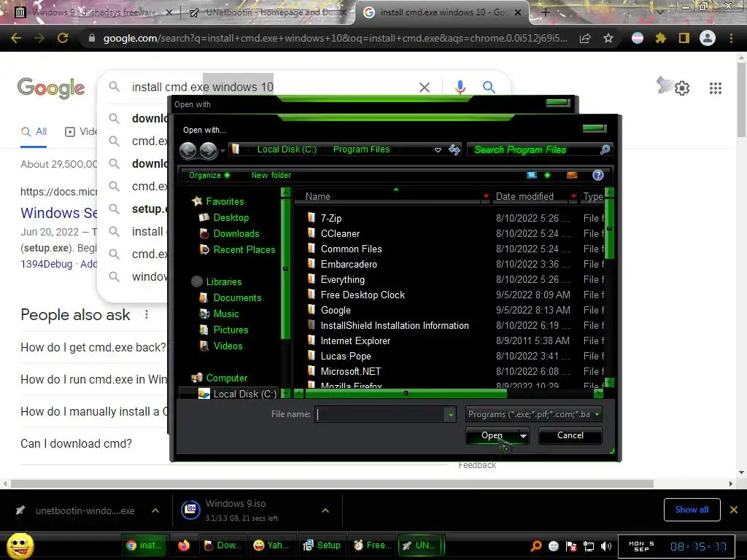Image resolution: width=747 pixels, height=560 pixels.
Task: Open the volume icon in system tray
Action: [606, 546]
